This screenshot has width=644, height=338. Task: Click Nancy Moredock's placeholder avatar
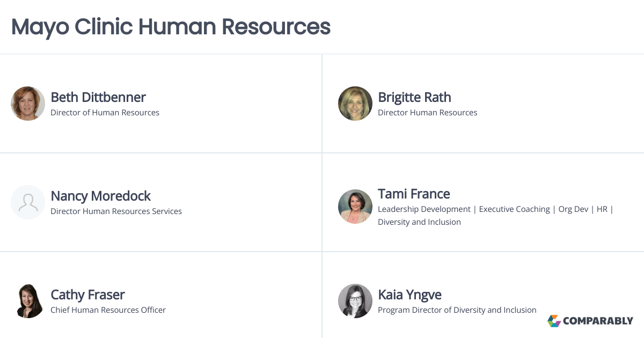[x=27, y=202]
